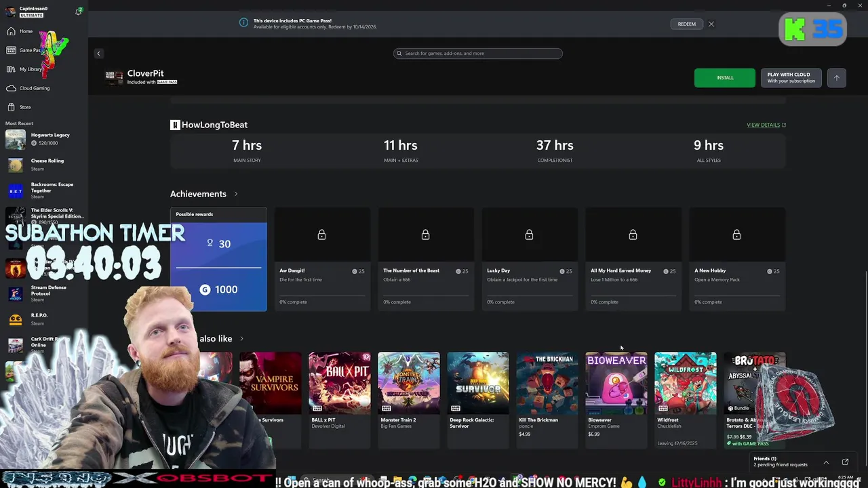Click the info icon in banner
This screenshot has height=488, width=868.
(x=243, y=22)
